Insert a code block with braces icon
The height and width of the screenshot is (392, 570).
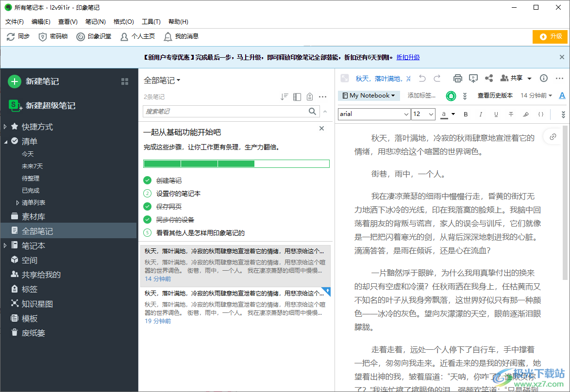click(x=541, y=114)
